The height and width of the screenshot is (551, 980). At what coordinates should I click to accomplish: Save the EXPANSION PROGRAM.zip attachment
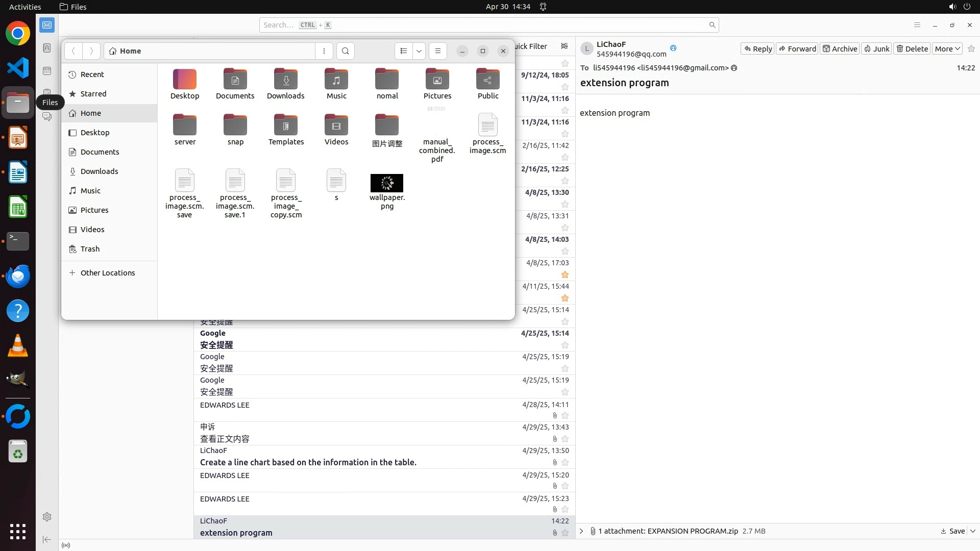(x=953, y=531)
